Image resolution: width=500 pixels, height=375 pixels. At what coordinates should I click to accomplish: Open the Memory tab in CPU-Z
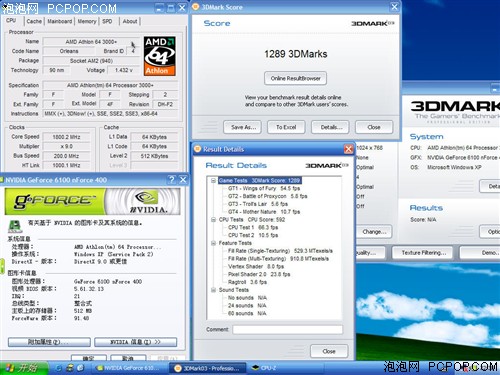coord(87,21)
